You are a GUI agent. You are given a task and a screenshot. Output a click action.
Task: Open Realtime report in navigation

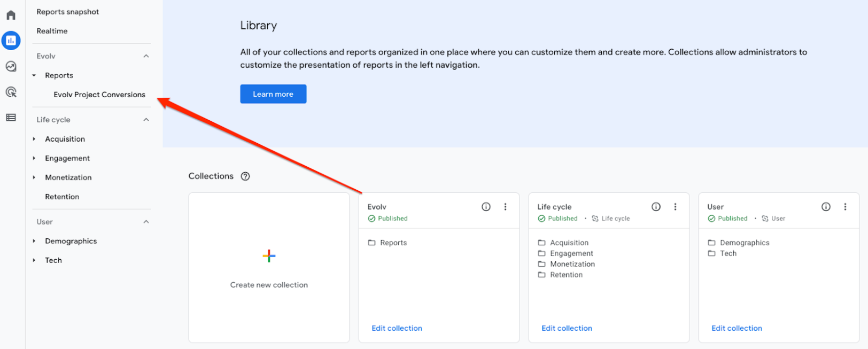pos(52,31)
